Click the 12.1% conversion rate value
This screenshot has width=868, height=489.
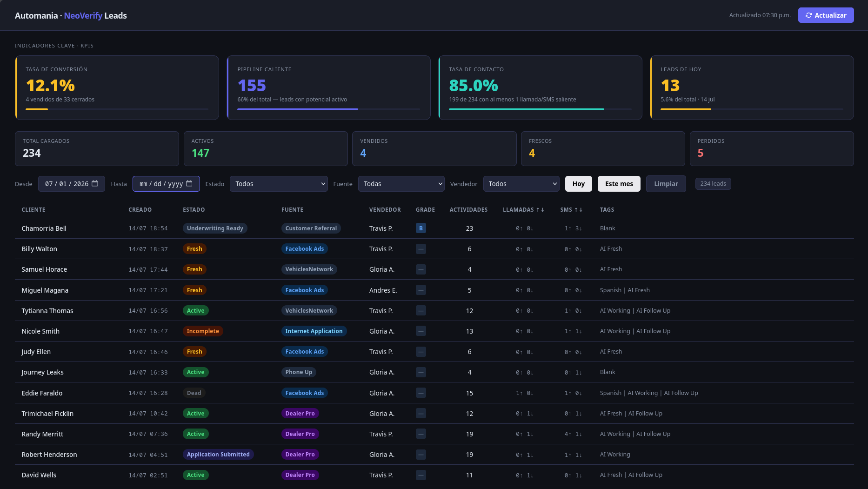tap(50, 86)
